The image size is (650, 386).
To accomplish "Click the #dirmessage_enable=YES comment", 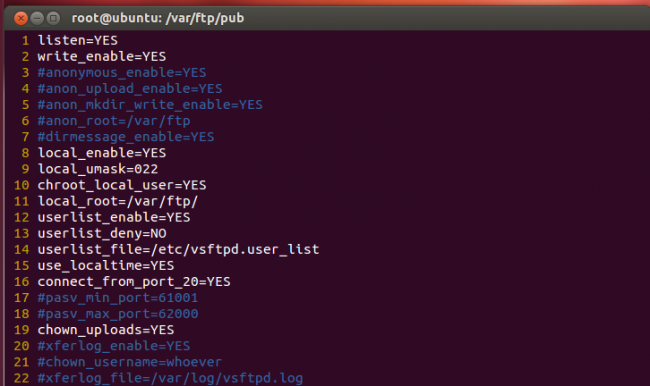I will (126, 137).
